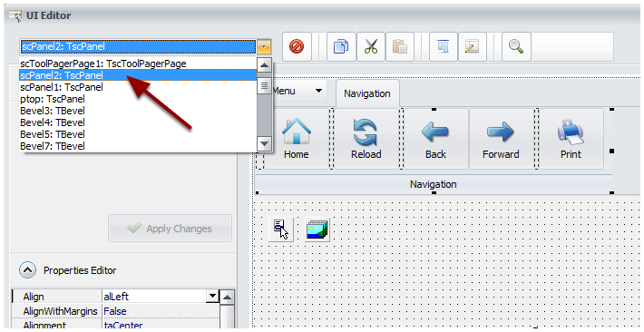
Task: Select the Align property row
Action: pos(116,297)
